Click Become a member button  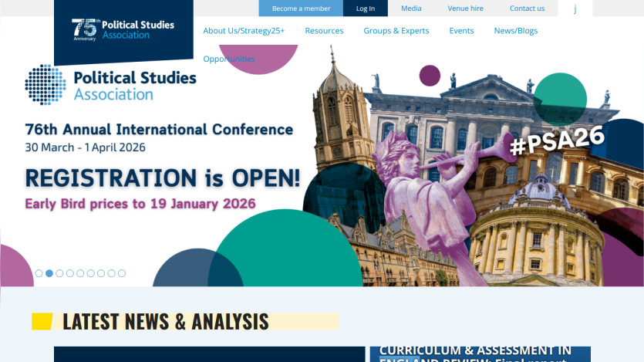tap(301, 8)
